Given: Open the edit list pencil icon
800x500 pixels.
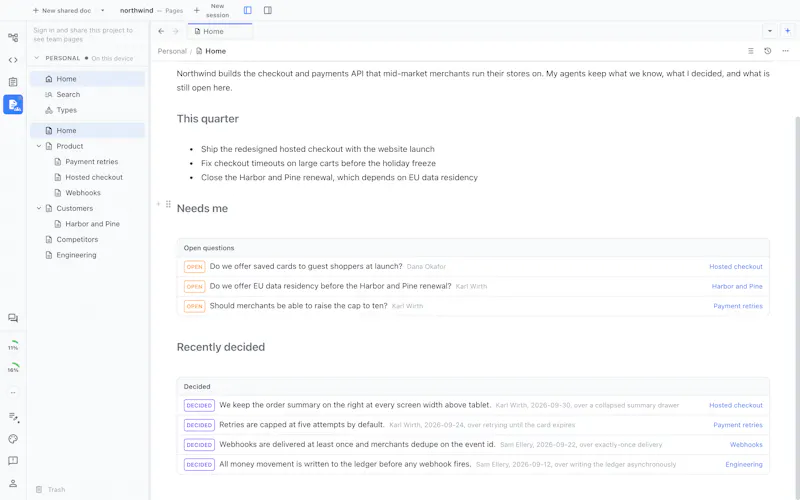Looking at the screenshot, I should coord(13,417).
